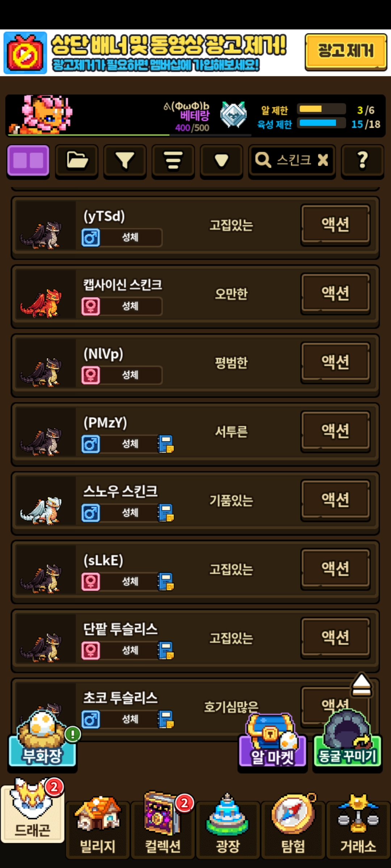Open the note icon on (PMzY)
The height and width of the screenshot is (868, 391).
point(166,444)
